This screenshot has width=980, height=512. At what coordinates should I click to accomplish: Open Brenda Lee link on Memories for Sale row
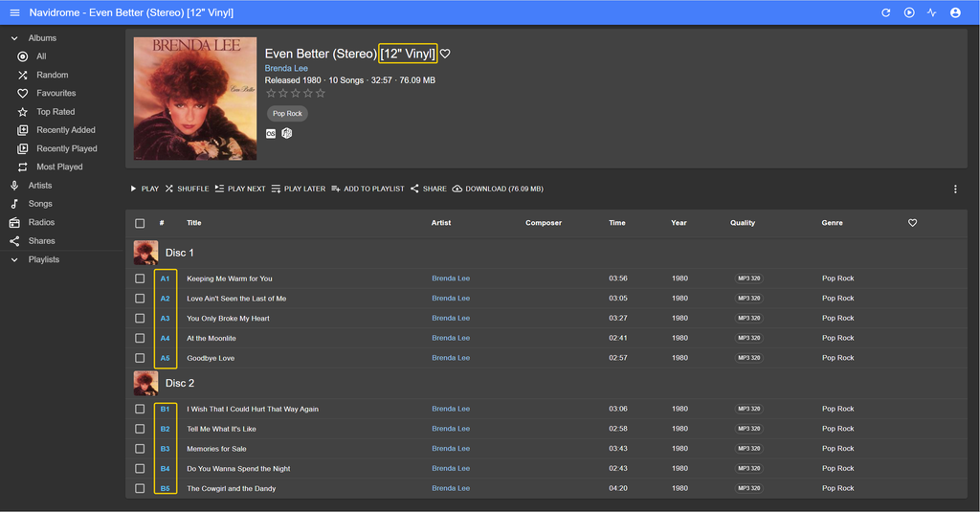tap(451, 448)
